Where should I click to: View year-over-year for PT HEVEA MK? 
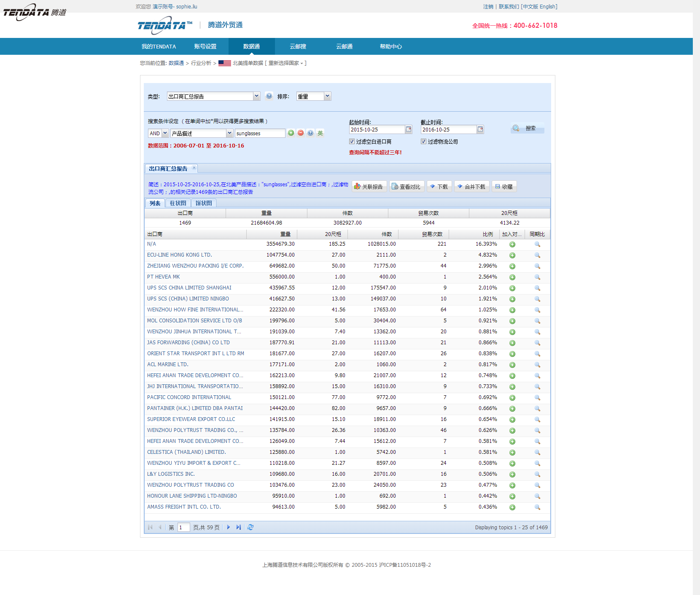click(537, 277)
